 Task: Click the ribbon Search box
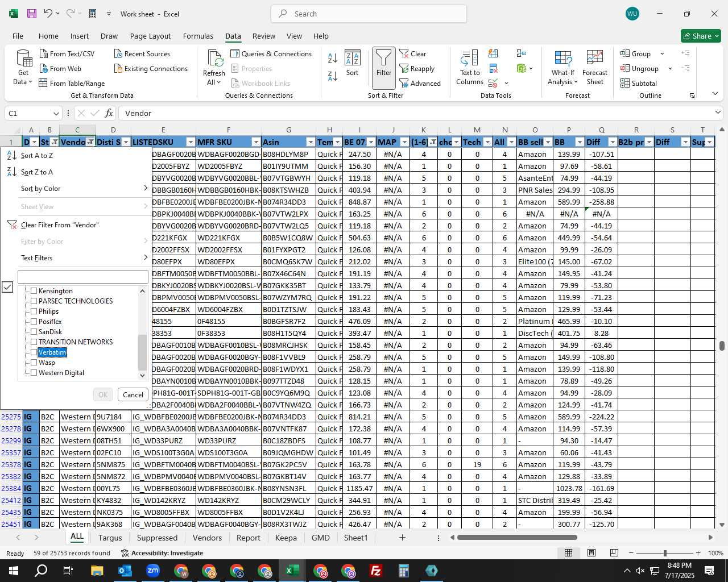click(369, 14)
